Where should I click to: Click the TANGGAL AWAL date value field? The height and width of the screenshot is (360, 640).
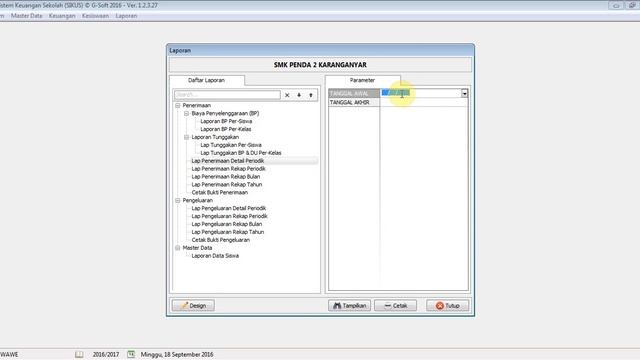421,93
